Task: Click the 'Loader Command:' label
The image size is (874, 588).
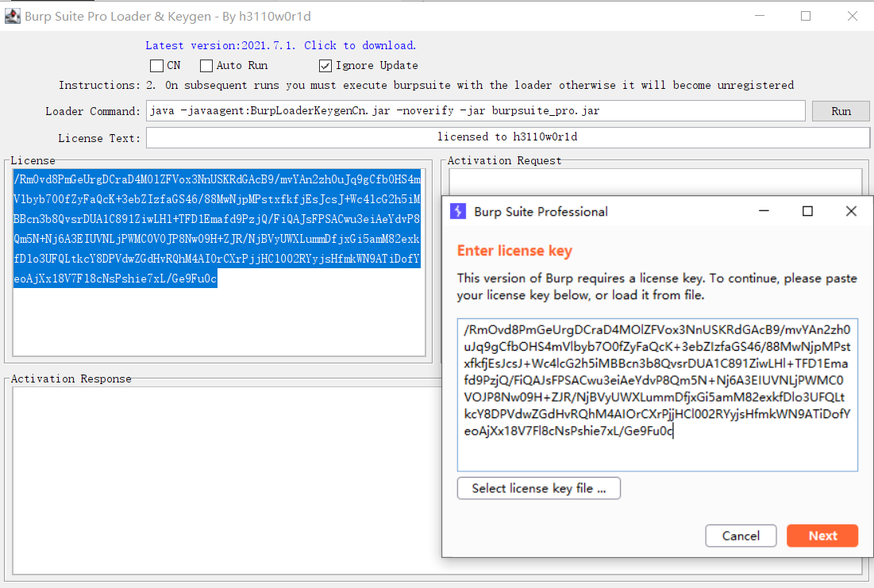Action: point(93,111)
